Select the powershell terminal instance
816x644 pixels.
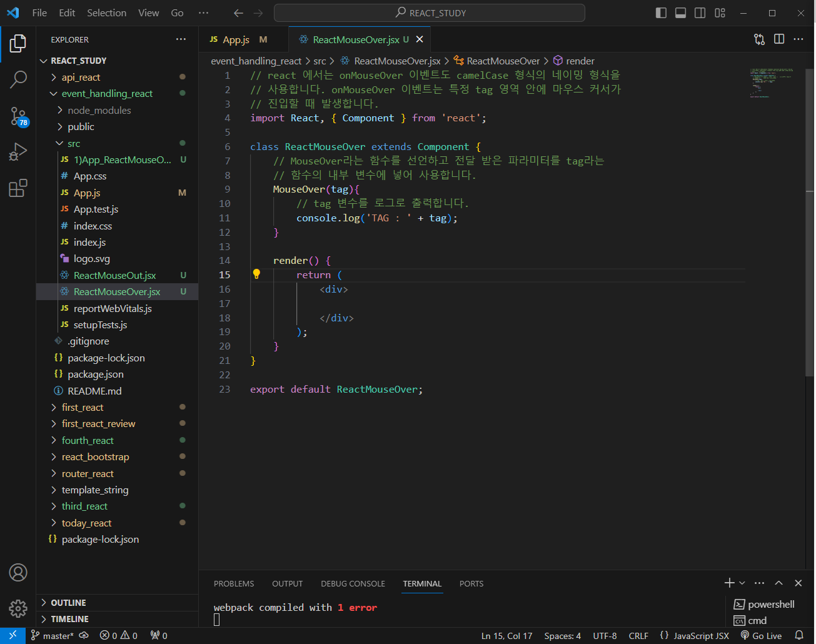764,604
